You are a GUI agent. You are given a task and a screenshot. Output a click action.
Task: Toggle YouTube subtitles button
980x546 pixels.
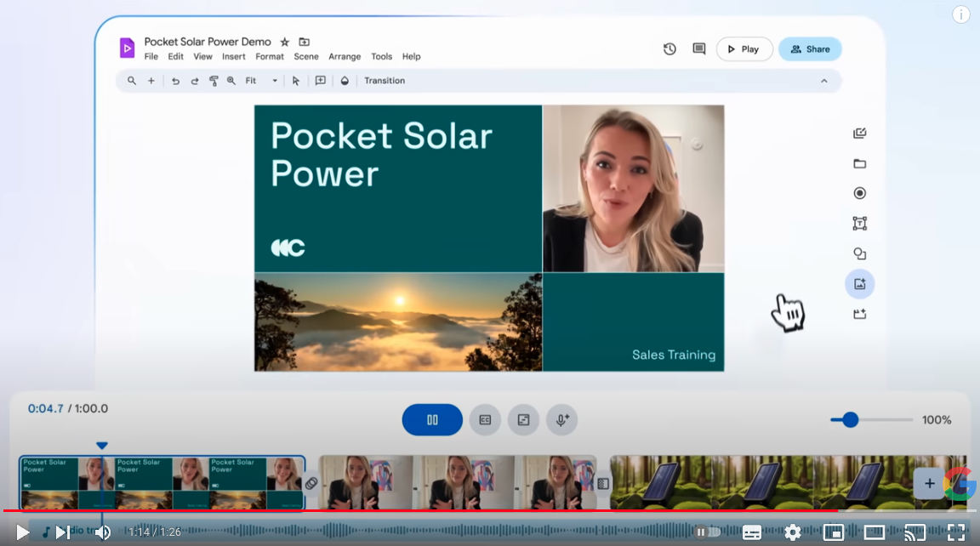pos(752,532)
